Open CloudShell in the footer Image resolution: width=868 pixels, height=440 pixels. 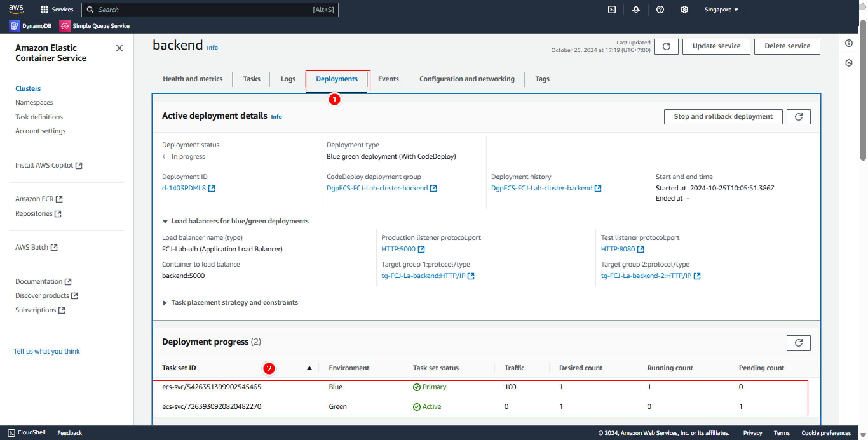[27, 433]
